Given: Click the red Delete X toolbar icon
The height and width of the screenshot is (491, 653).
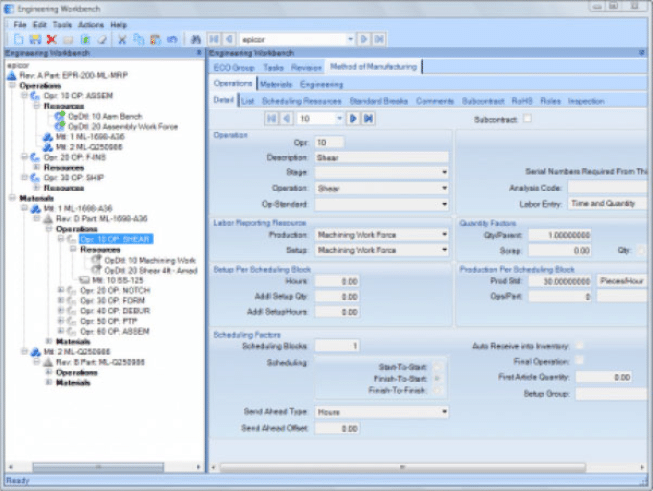Looking at the screenshot, I should (x=51, y=39).
